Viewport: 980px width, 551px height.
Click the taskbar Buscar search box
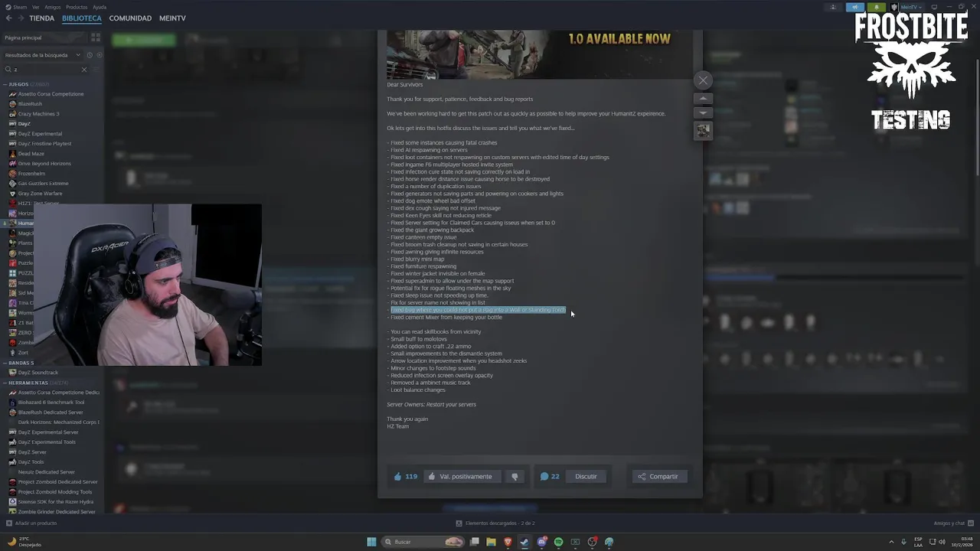pos(423,542)
